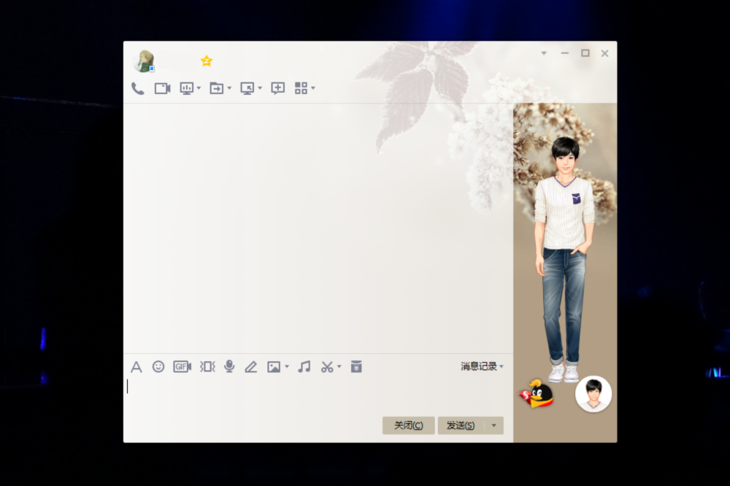This screenshot has width=730, height=486.
Task: Send a window shake
Action: [207, 367]
